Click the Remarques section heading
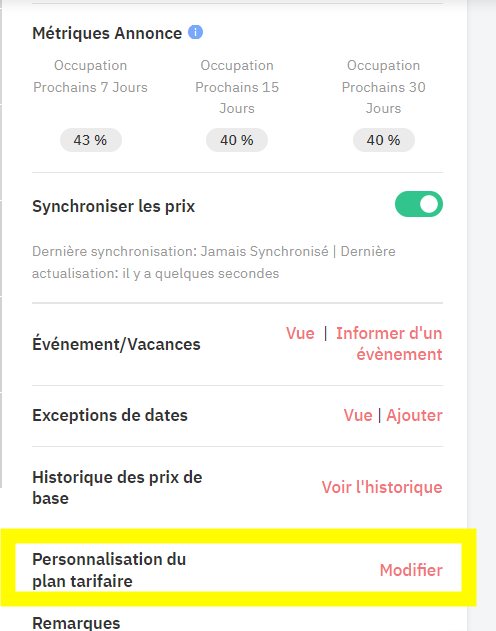 click(x=76, y=623)
